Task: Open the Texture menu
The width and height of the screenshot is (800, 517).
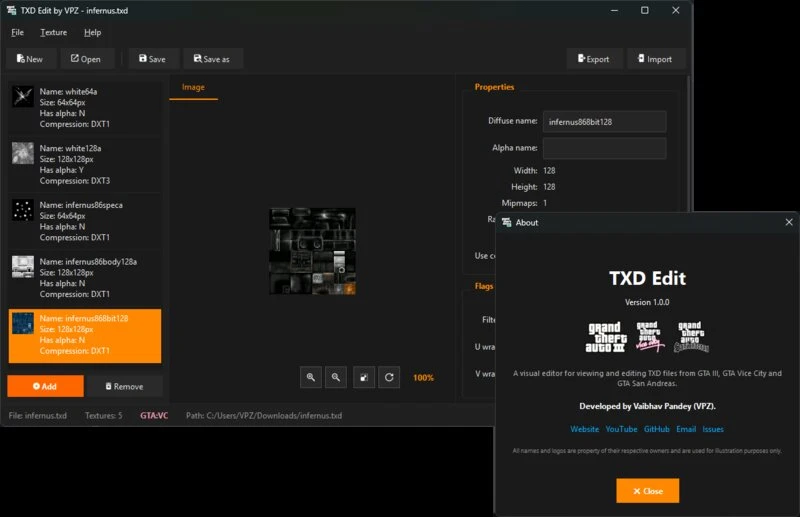Action: [54, 32]
